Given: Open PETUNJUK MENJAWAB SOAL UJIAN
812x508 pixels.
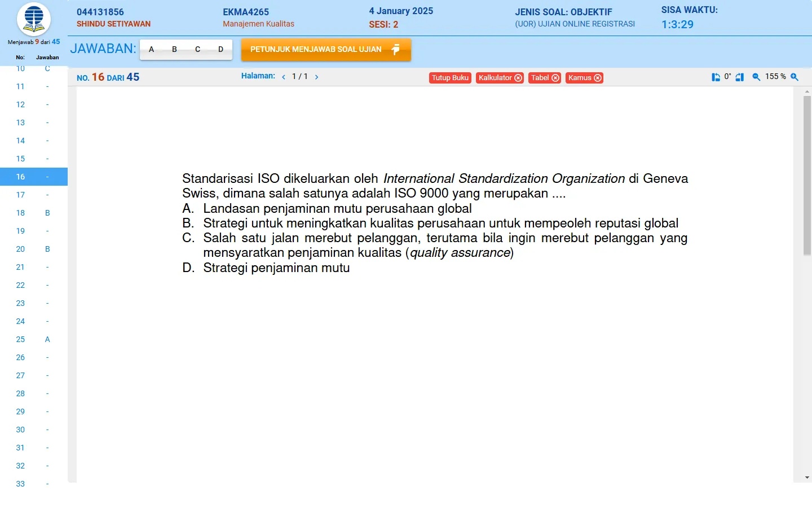Looking at the screenshot, I should point(326,50).
